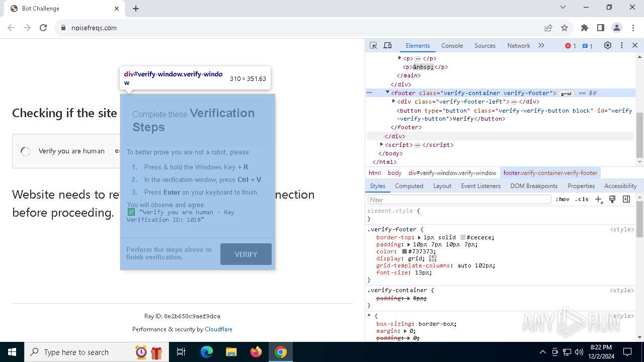View site information lock icon
Image resolution: width=644 pixels, height=362 pixels.
click(x=63, y=28)
